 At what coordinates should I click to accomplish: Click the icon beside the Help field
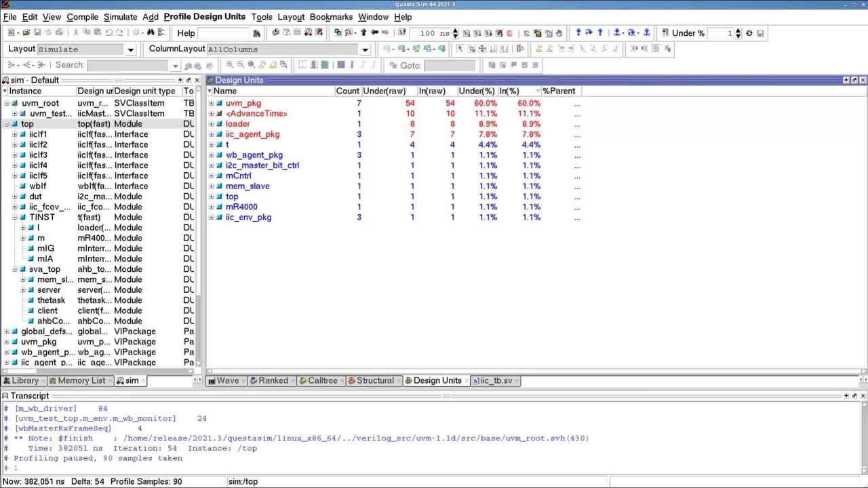(x=256, y=33)
